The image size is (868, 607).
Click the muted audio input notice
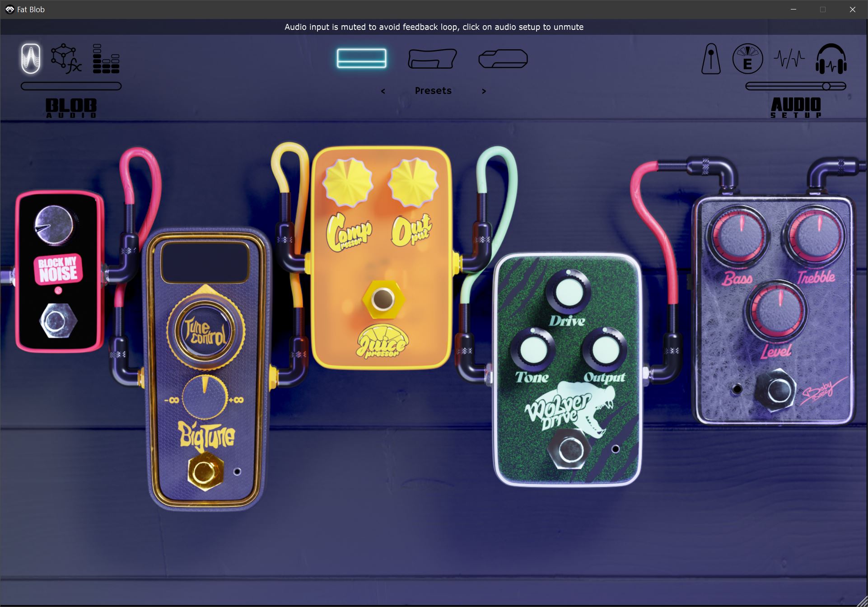(434, 27)
